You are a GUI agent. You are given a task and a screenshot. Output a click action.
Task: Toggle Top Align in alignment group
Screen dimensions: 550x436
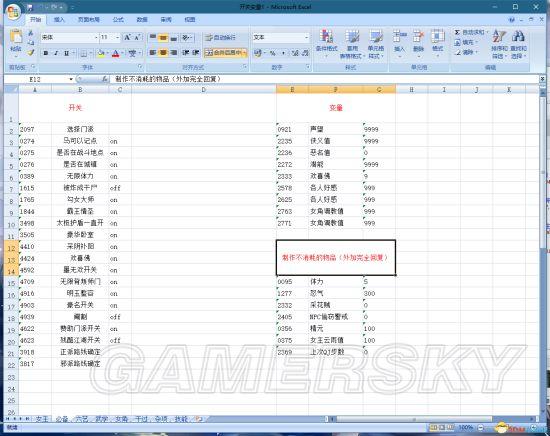pos(153,37)
